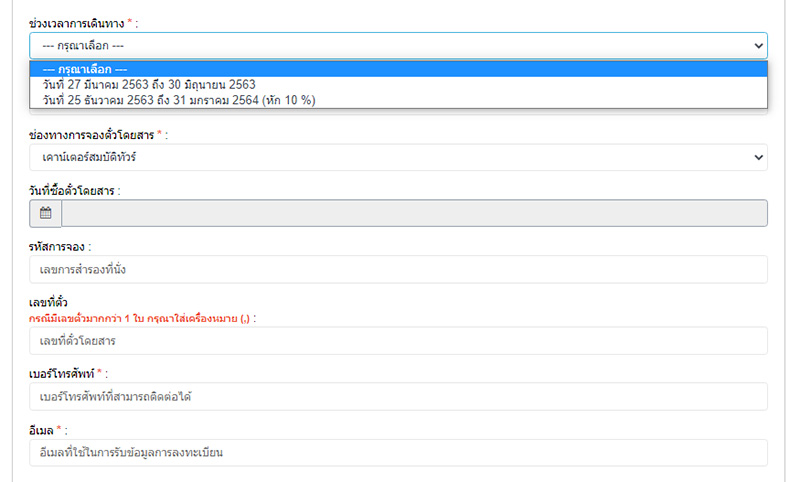Click the เบอร์โทรศัพท์ label
The width and height of the screenshot is (800, 482).
tap(62, 374)
